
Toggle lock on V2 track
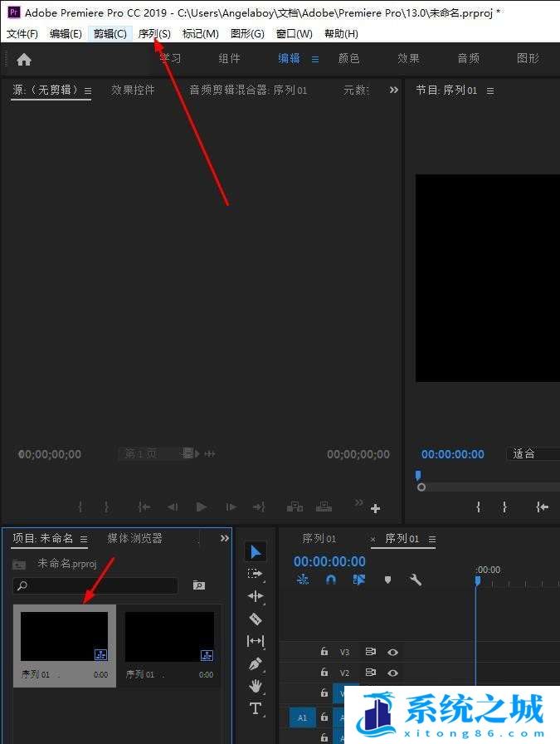pyautogui.click(x=324, y=673)
